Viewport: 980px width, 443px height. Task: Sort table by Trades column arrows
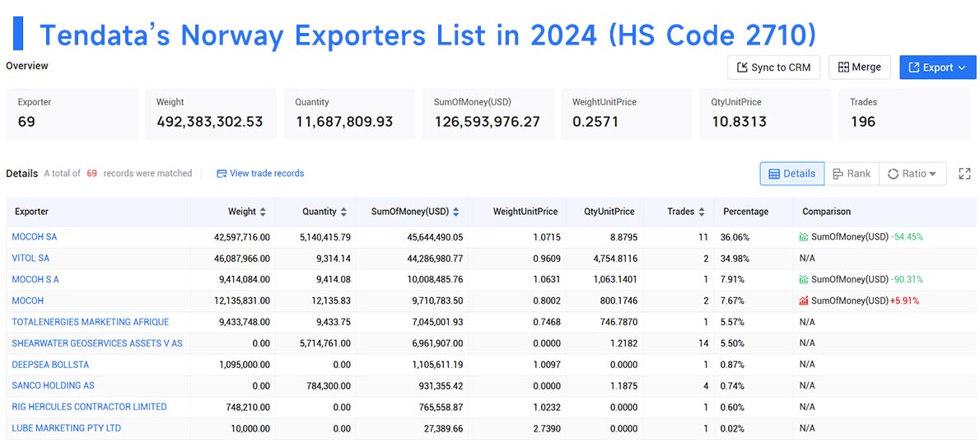702,212
